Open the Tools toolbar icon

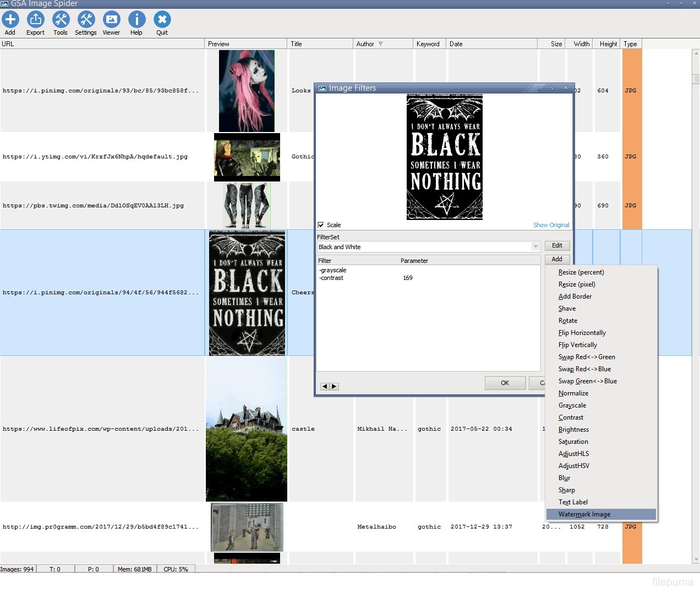coord(61,20)
